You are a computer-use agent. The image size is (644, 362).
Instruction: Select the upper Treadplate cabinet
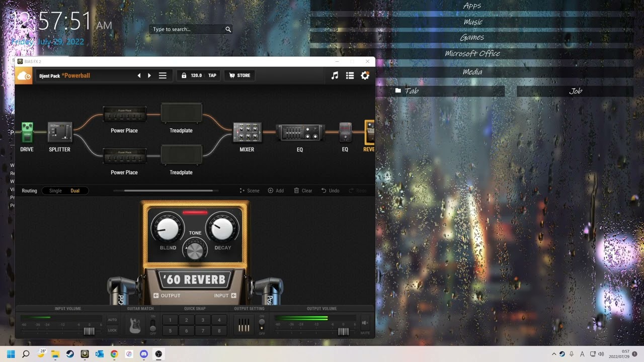[x=181, y=113]
